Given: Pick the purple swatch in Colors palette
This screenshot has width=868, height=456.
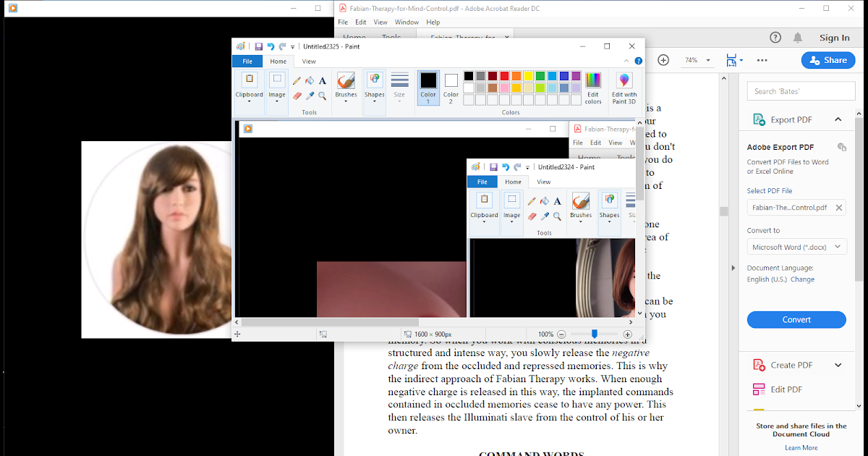Looking at the screenshot, I should [x=576, y=76].
